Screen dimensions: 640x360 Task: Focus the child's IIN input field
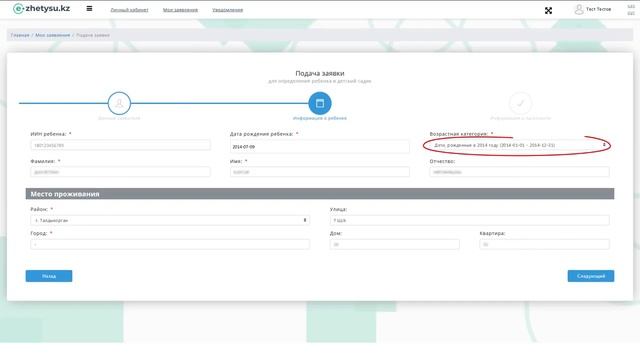tap(120, 145)
